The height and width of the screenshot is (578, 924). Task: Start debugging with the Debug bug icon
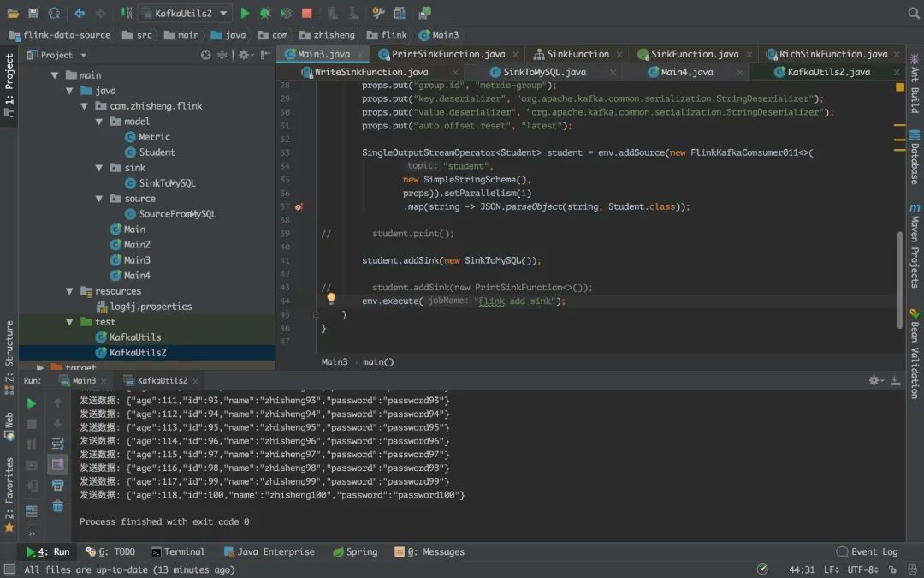pyautogui.click(x=265, y=13)
